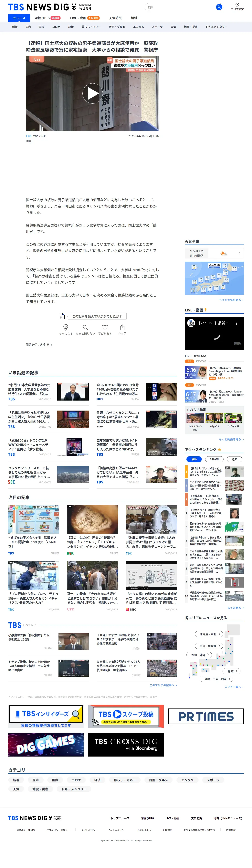The height and width of the screenshot is (868, 252).
Task: Click the TBS NEWS DIG channel avatar on LIVE player
Action: click(191, 323)
